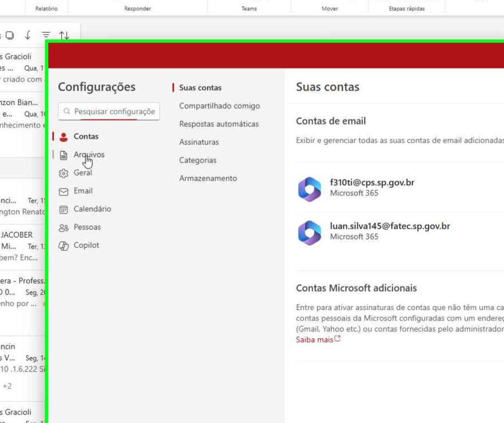
Task: Open Compartilhado comigo section
Action: click(x=219, y=106)
